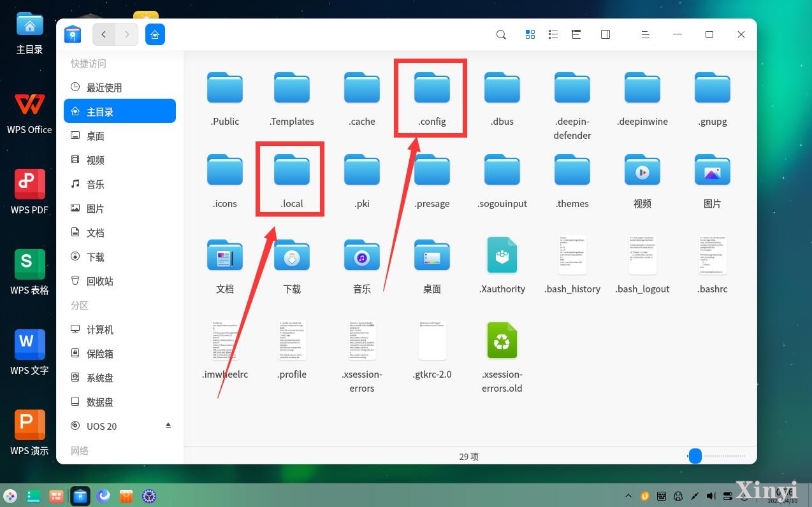
Task: Toggle the detail preview pane
Action: pos(605,34)
